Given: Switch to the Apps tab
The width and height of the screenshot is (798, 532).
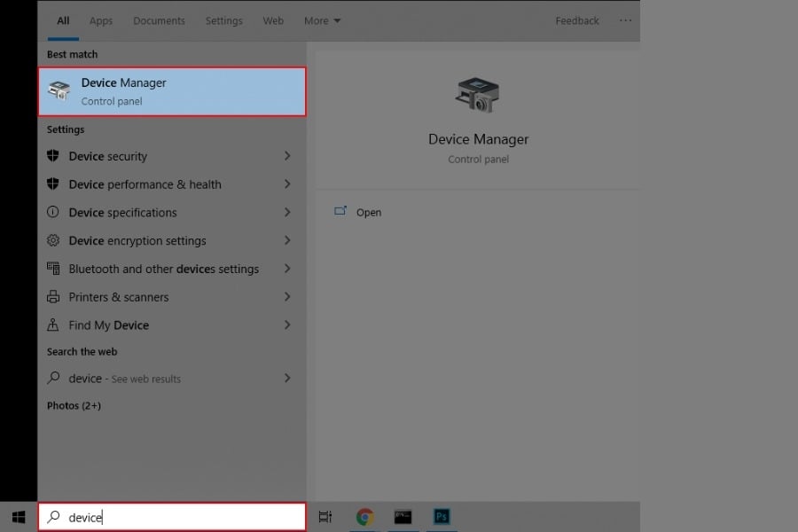Looking at the screenshot, I should coord(101,20).
